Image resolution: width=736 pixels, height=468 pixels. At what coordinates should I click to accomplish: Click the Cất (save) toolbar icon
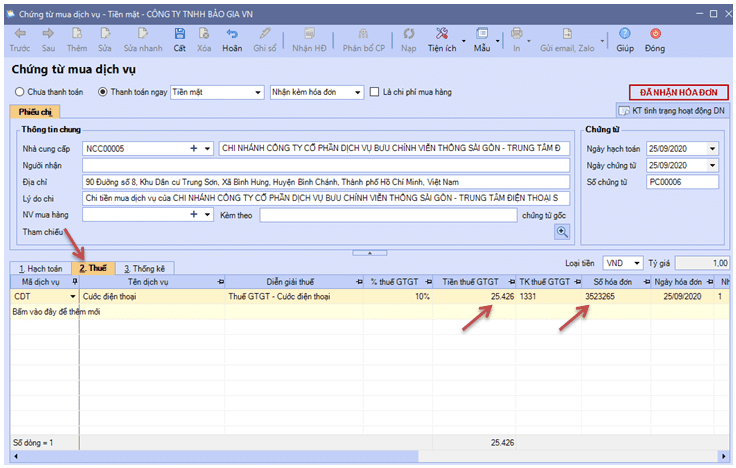point(179,38)
